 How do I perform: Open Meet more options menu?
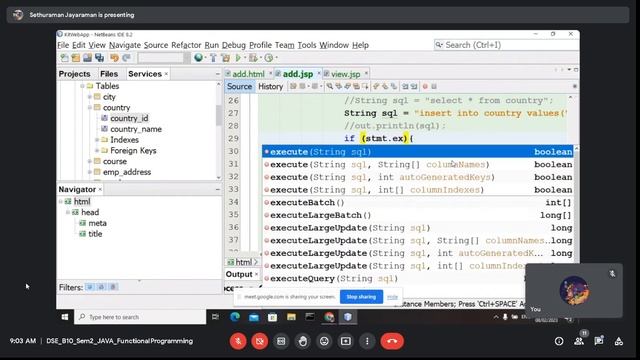[367, 341]
